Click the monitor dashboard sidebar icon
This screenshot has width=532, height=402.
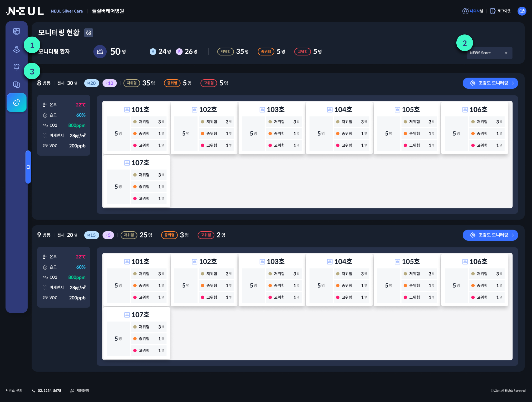pyautogui.click(x=16, y=32)
